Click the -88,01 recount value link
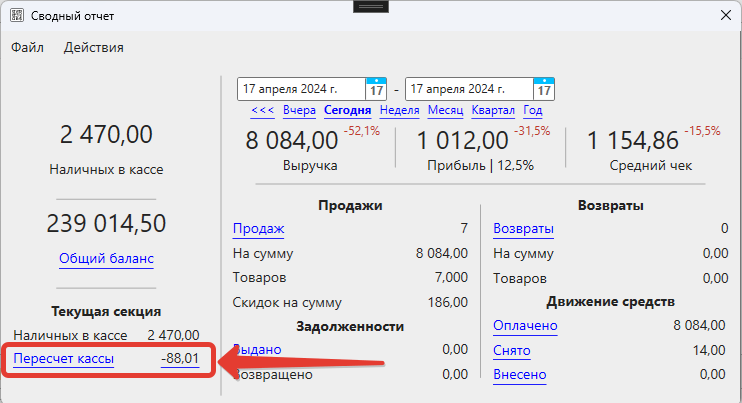 pos(180,359)
